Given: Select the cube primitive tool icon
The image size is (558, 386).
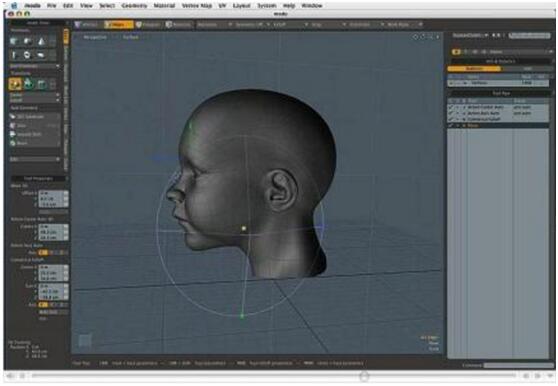Looking at the screenshot, I should 14,42.
